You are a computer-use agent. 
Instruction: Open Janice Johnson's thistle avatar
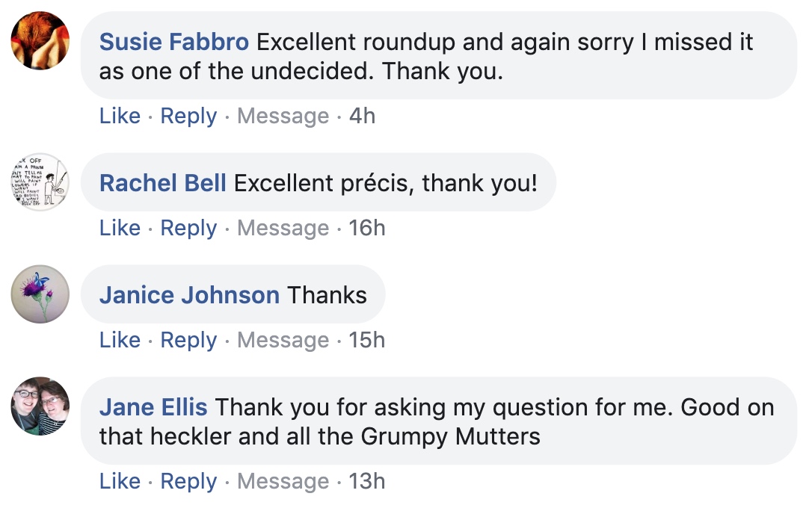click(x=40, y=294)
